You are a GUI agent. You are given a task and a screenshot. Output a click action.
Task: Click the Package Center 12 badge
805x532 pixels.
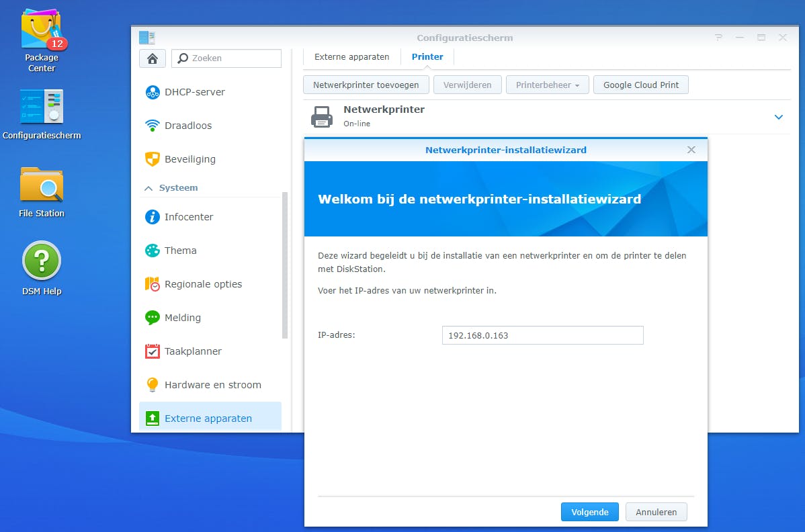point(57,44)
